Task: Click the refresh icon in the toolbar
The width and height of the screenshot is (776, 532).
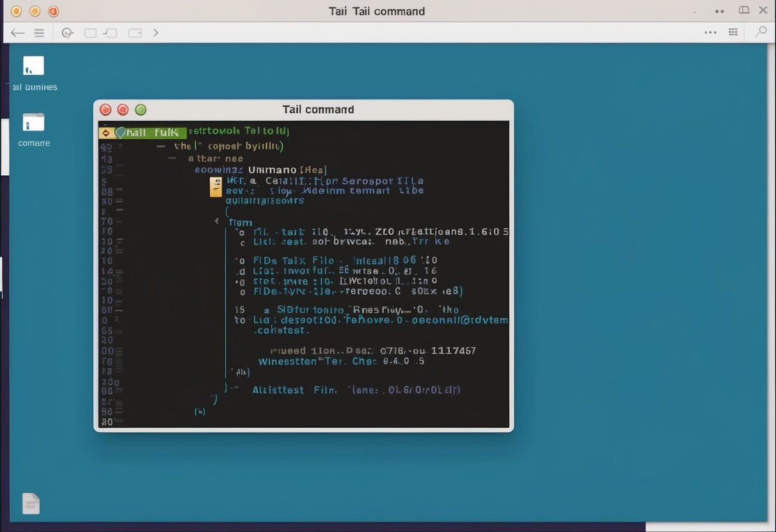Action: [x=67, y=32]
